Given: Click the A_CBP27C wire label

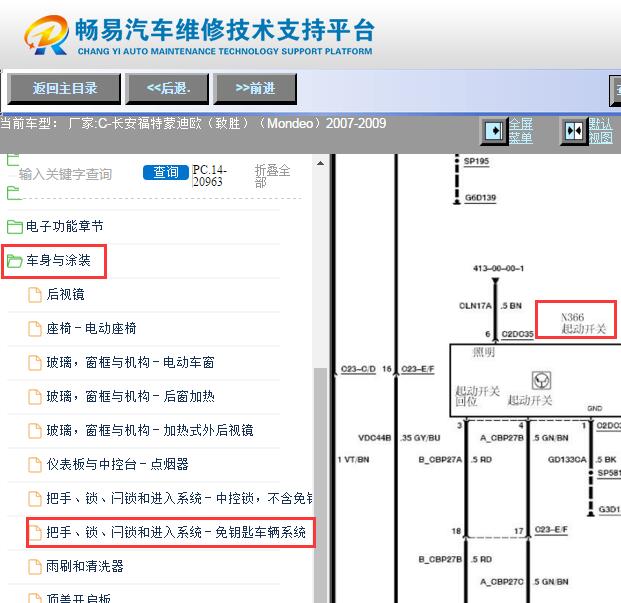Looking at the screenshot, I should click(501, 582).
